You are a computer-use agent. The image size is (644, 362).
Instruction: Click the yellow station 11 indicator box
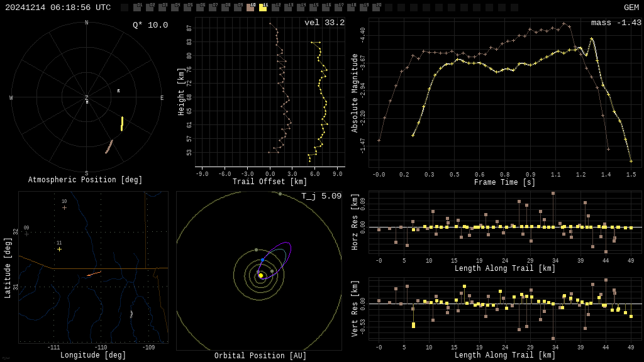pos(263,8)
